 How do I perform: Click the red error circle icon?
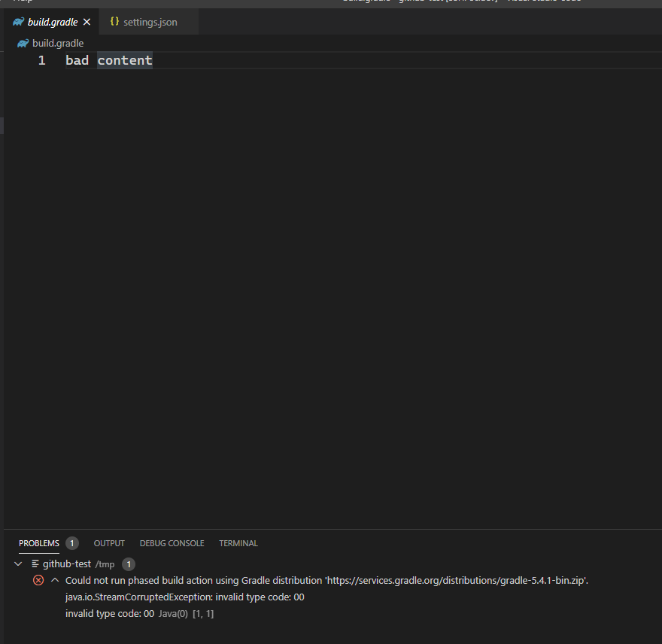(x=38, y=580)
